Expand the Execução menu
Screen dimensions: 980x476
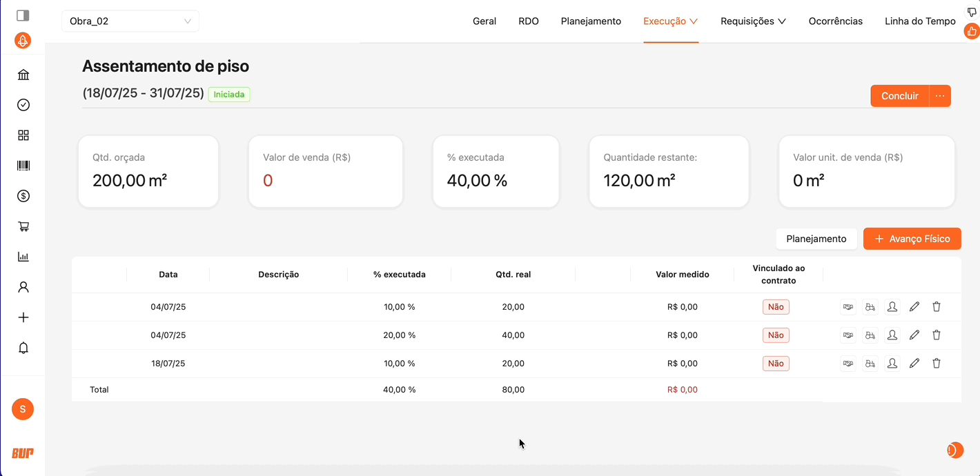tap(671, 21)
